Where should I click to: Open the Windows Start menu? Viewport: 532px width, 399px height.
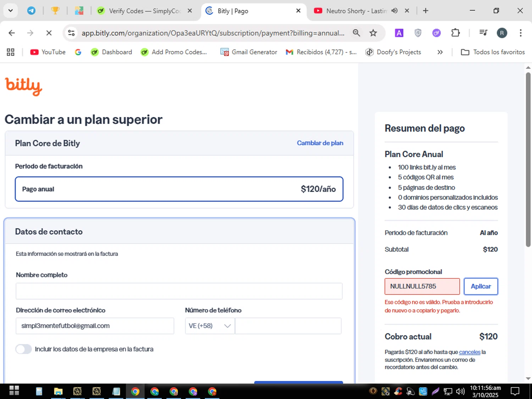(x=14, y=391)
